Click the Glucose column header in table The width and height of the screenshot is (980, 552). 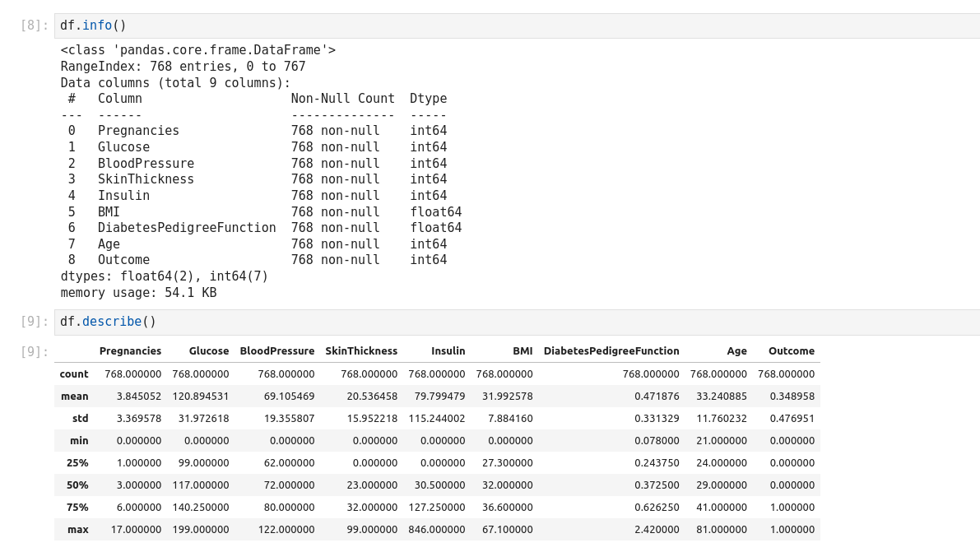pyautogui.click(x=208, y=351)
